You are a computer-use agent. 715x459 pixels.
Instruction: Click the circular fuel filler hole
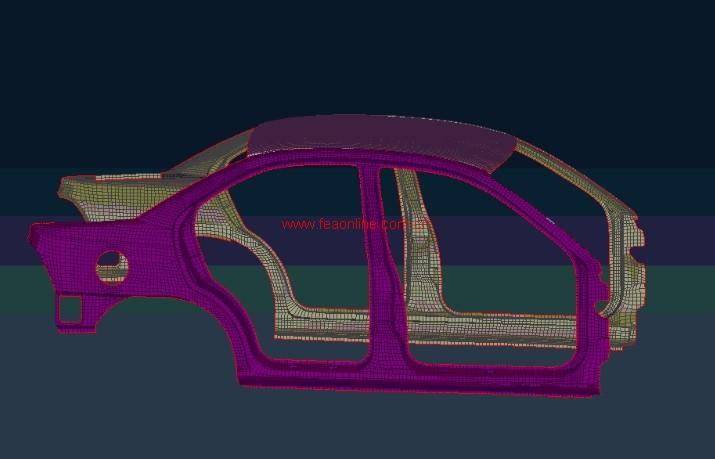coord(111,266)
